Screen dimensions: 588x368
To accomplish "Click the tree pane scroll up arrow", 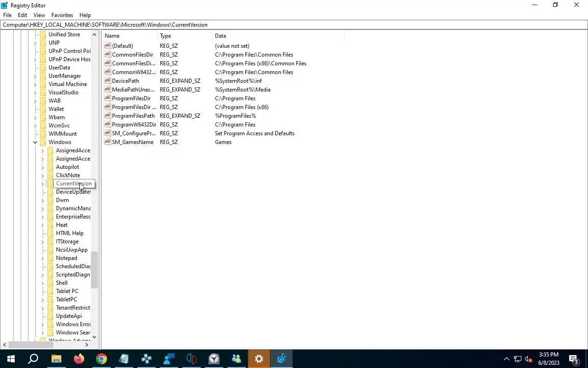I will click(94, 34).
